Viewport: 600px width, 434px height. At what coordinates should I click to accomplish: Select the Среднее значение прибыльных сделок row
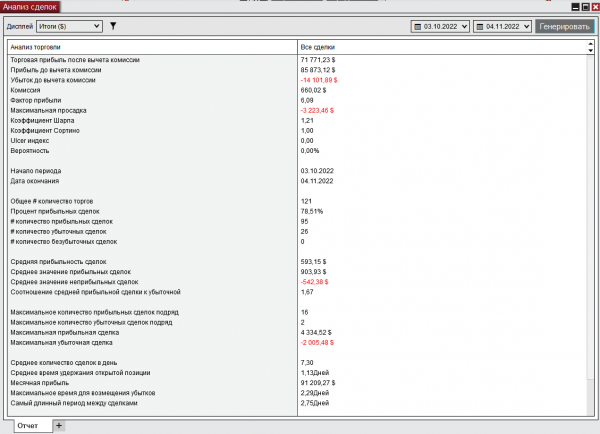pos(70,272)
